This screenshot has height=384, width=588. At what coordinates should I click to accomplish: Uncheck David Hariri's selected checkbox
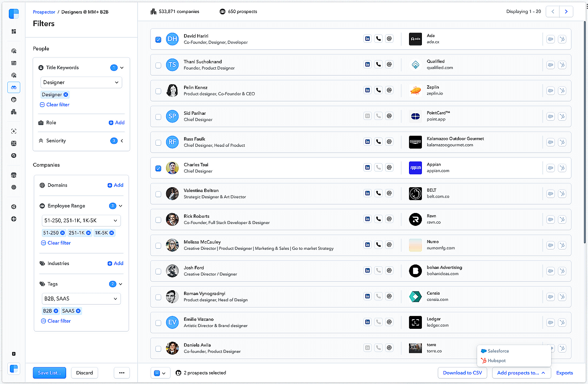point(158,39)
